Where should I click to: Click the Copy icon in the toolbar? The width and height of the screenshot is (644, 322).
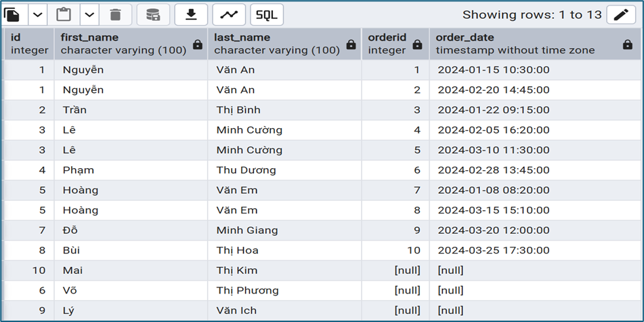14,14
